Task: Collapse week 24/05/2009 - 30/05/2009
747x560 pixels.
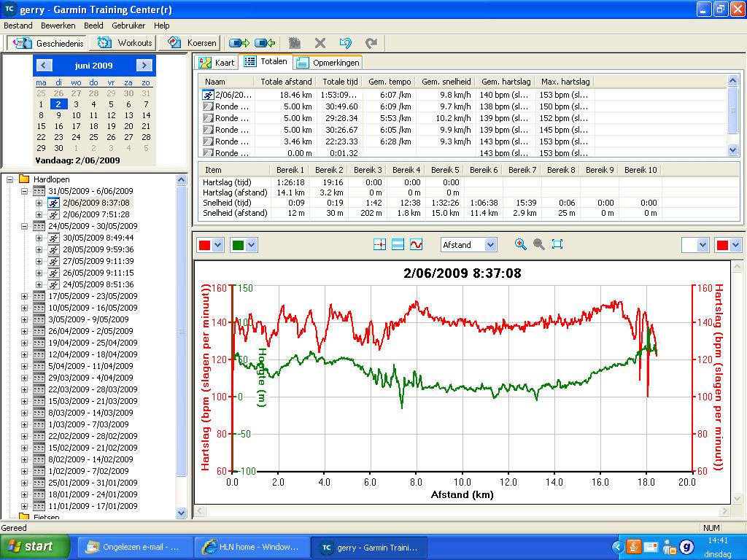Action: 24,226
